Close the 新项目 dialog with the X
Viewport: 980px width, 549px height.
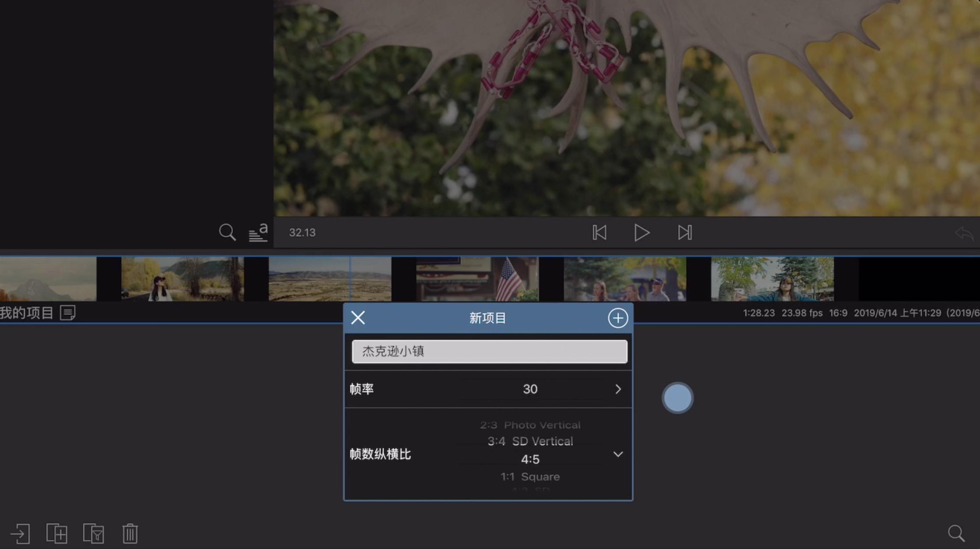click(357, 318)
